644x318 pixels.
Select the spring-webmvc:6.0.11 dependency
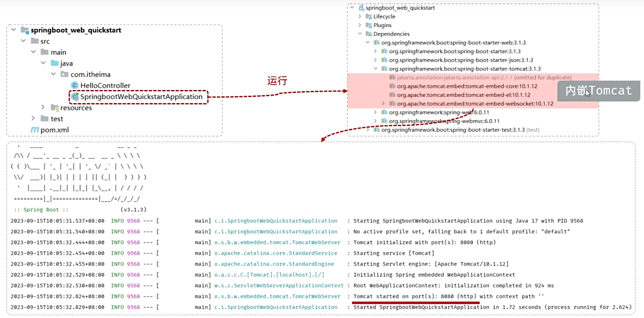[444, 121]
